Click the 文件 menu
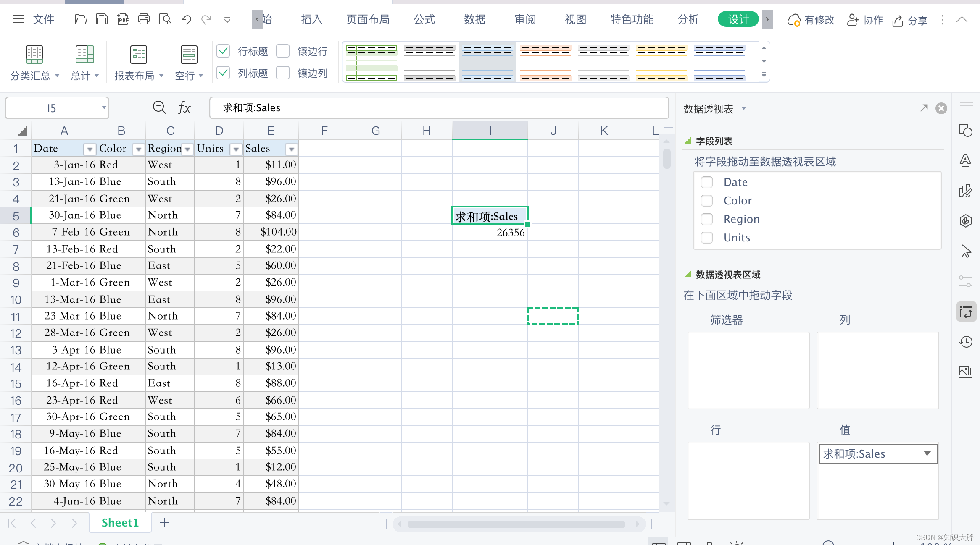 click(x=44, y=19)
